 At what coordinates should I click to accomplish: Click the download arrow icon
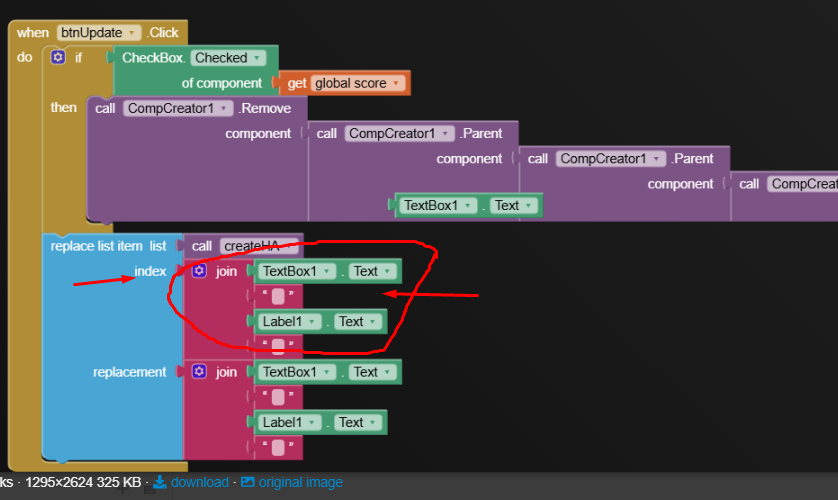159,482
